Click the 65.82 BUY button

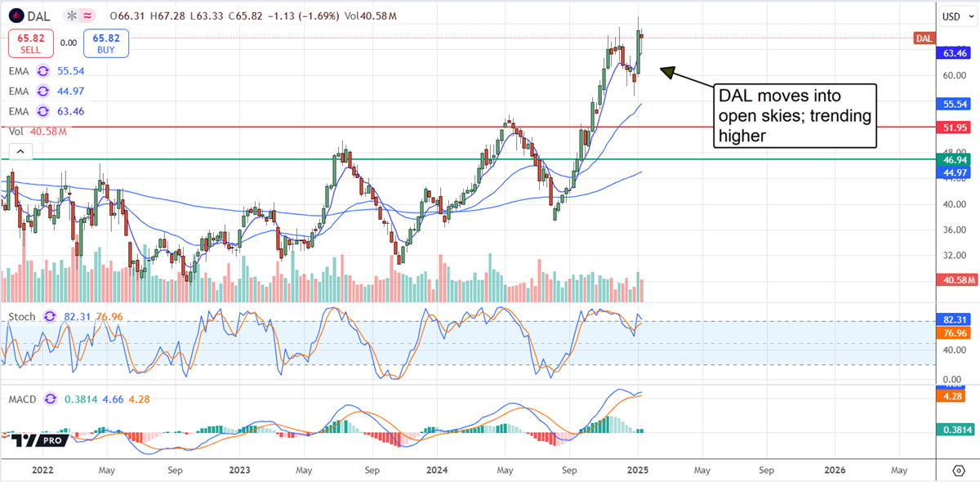click(x=106, y=42)
